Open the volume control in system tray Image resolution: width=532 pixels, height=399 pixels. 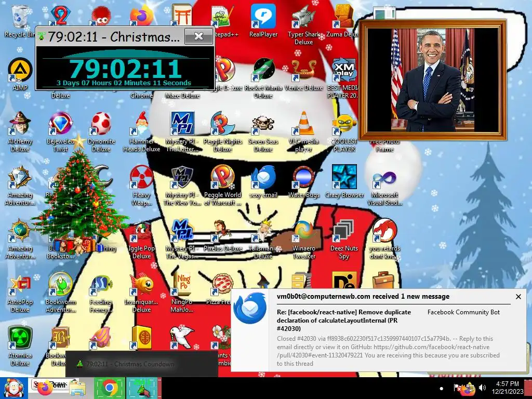click(x=482, y=388)
